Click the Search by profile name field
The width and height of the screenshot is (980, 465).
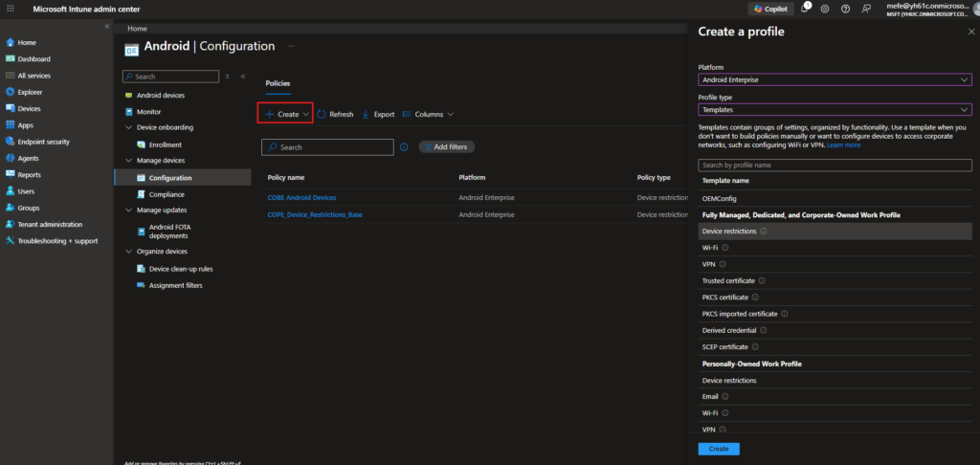(x=834, y=165)
